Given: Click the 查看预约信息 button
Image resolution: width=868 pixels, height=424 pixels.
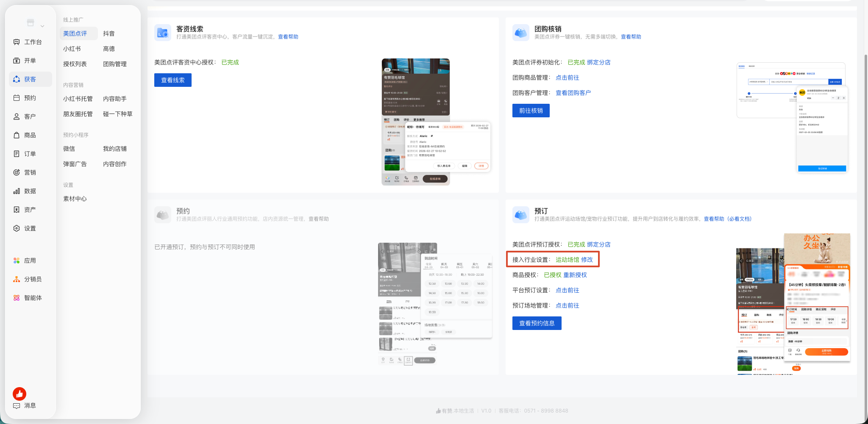Looking at the screenshot, I should [537, 323].
